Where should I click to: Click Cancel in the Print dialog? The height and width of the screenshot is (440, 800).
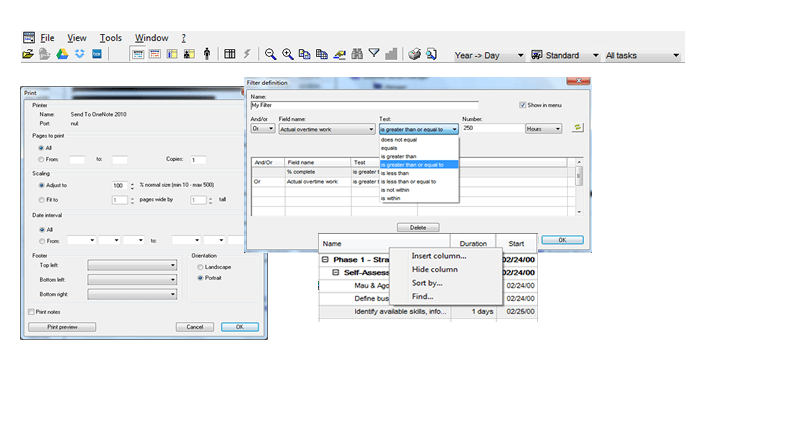[x=194, y=327]
